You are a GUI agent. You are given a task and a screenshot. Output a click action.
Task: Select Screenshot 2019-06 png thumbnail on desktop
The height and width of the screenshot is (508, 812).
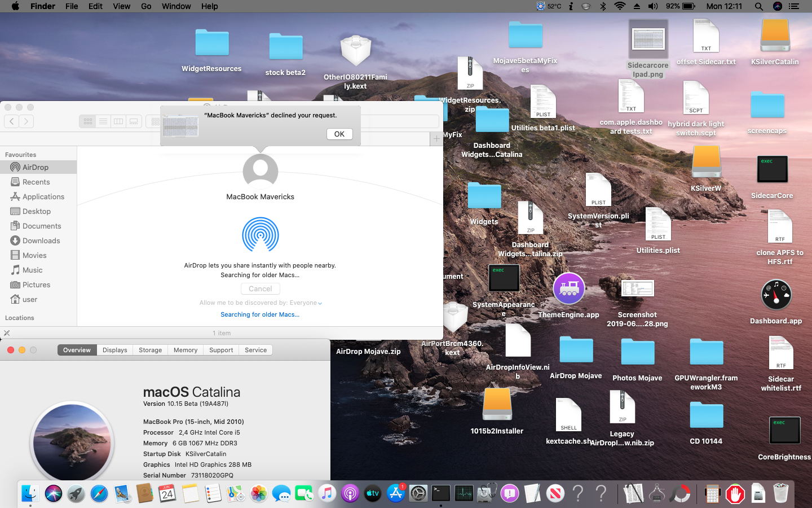click(637, 288)
